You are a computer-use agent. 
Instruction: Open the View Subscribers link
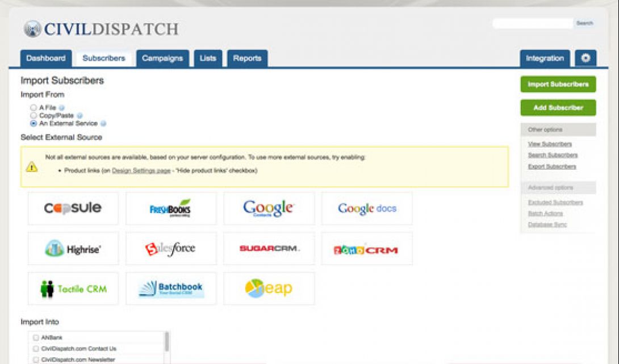coord(550,144)
